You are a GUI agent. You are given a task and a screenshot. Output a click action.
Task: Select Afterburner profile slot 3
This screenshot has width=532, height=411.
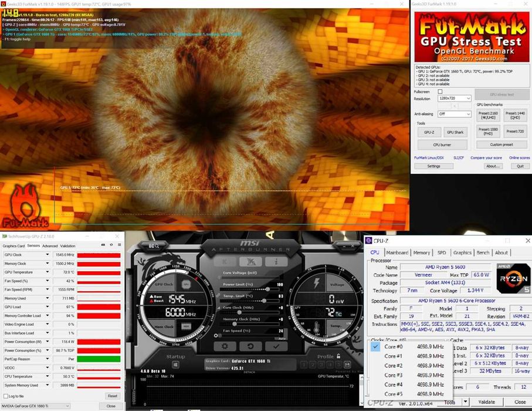(x=321, y=365)
